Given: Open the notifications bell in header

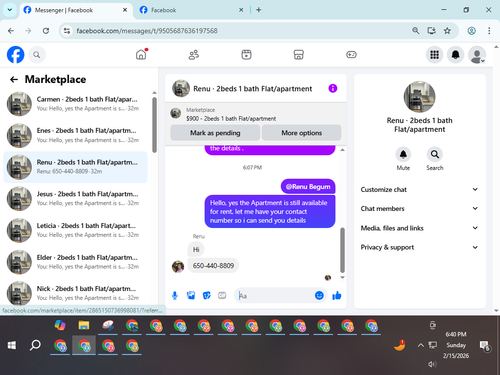Looking at the screenshot, I should point(455,55).
